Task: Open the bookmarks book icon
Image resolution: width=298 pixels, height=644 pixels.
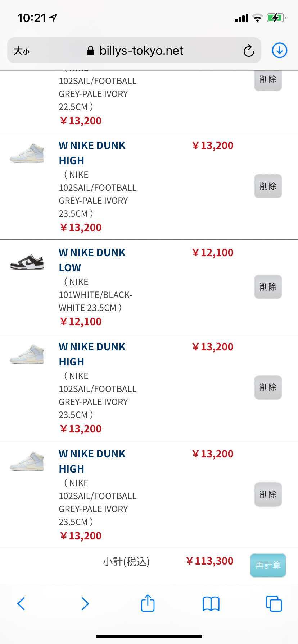Action: point(211,604)
